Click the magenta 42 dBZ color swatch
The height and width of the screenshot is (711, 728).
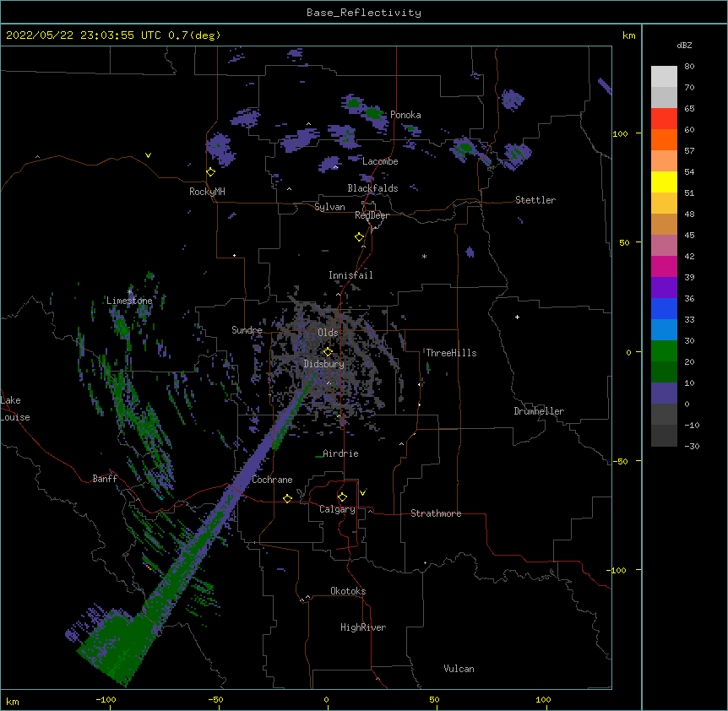click(664, 266)
